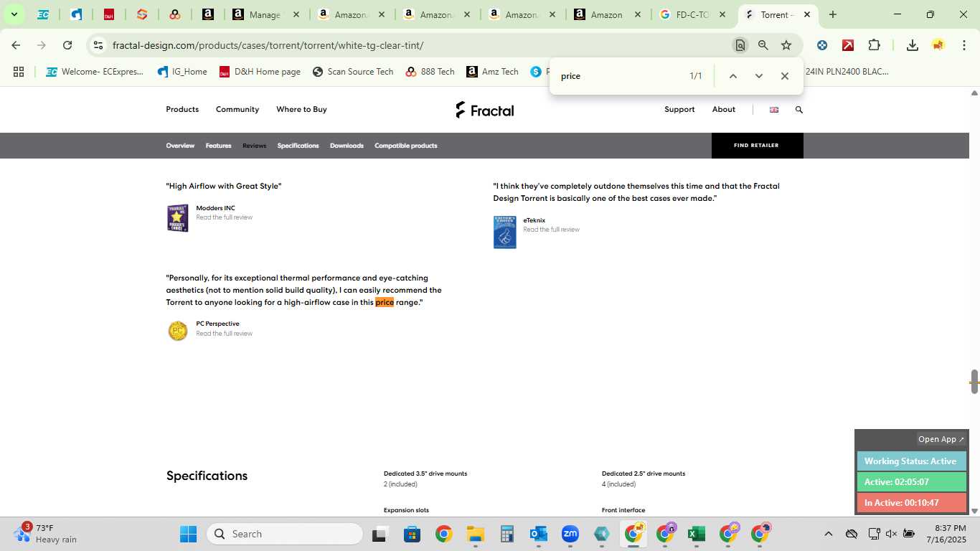This screenshot has width=980, height=551.
Task: Jump to Compatible products section
Action: [406, 146]
